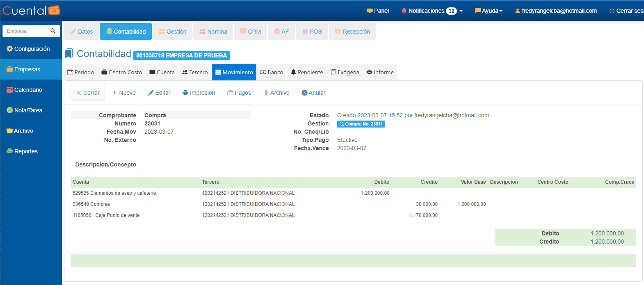Image resolution: width=644 pixels, height=285 pixels.
Task: Click the pencil Editar toolbar button
Action: point(159,93)
